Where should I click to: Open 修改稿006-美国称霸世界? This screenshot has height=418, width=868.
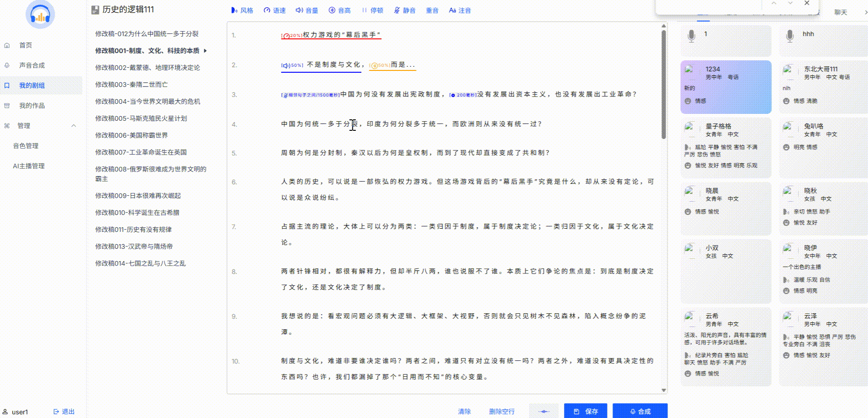click(131, 135)
